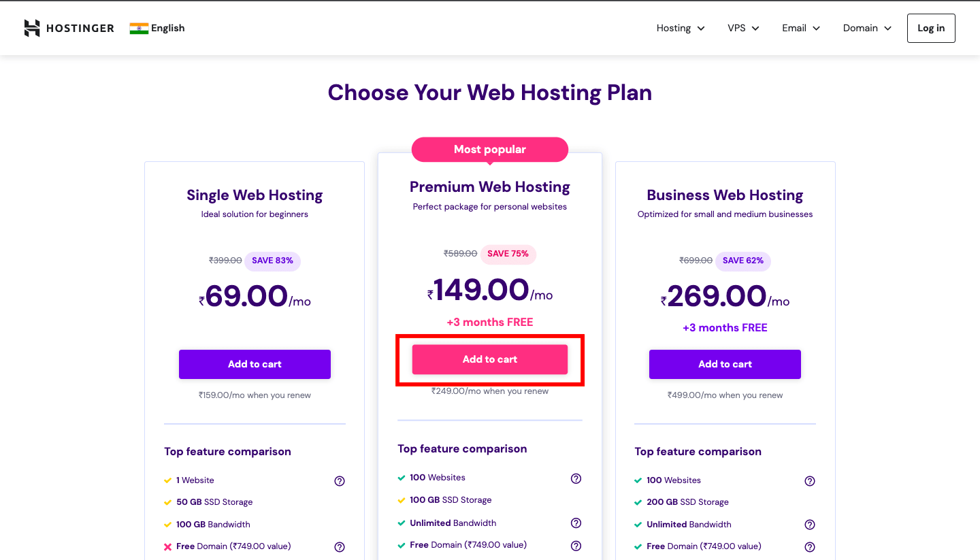Expand the Hosting dropdown menu
The width and height of the screenshot is (980, 560).
point(680,28)
